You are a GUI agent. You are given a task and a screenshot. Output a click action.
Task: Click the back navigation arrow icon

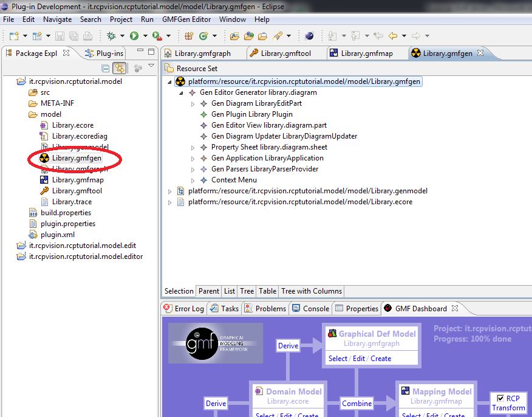pyautogui.click(x=393, y=36)
